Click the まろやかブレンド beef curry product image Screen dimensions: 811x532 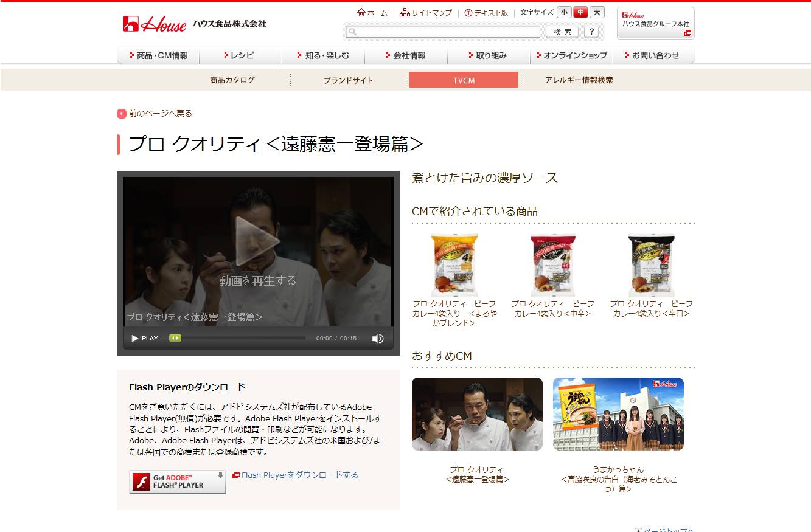[x=454, y=265]
